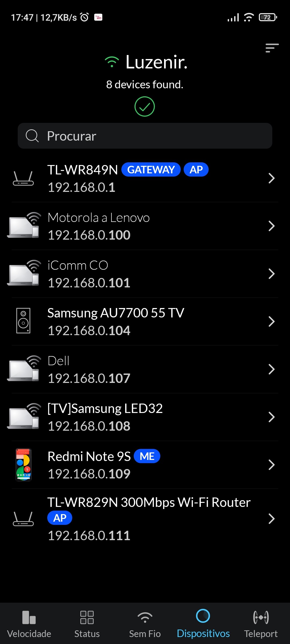Tap the green scan complete checkmark icon
This screenshot has height=644, width=290.
coord(144,107)
